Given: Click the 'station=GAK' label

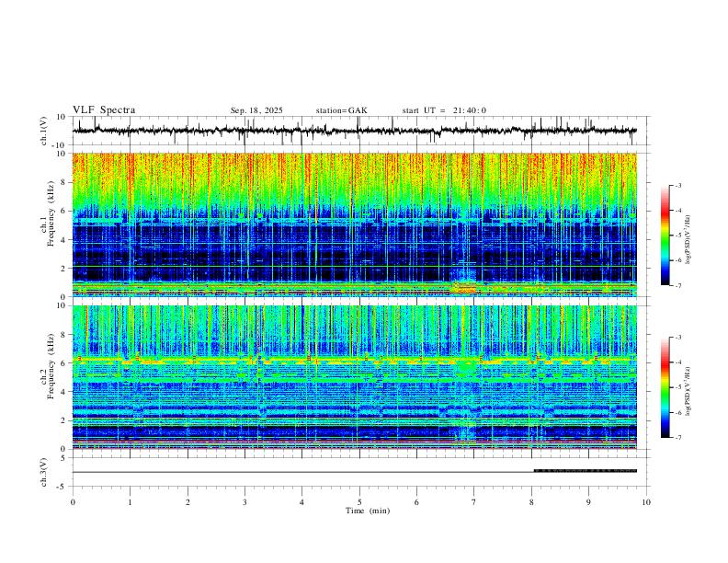Looking at the screenshot, I should coord(341,110).
